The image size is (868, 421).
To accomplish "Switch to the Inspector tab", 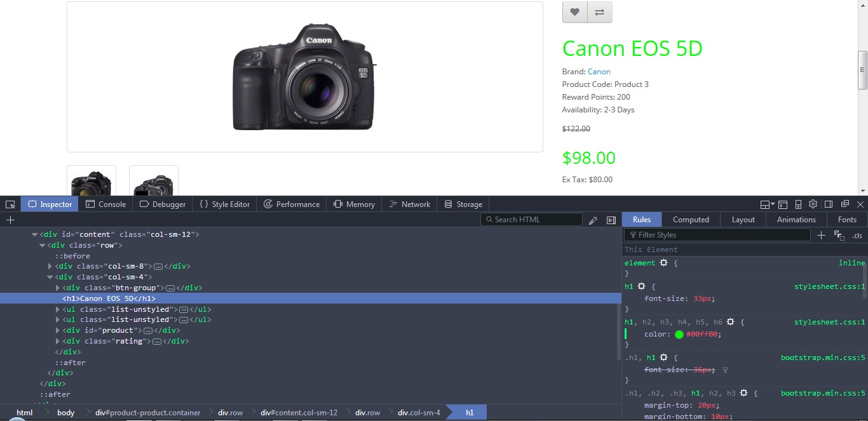I will tap(50, 204).
